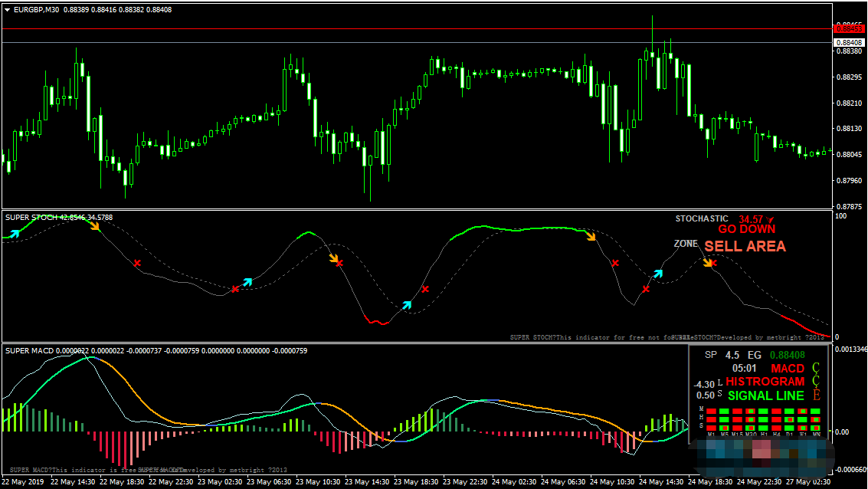Click the 05:01 candle countdown timer
This screenshot has width=868, height=489.
[x=743, y=369]
